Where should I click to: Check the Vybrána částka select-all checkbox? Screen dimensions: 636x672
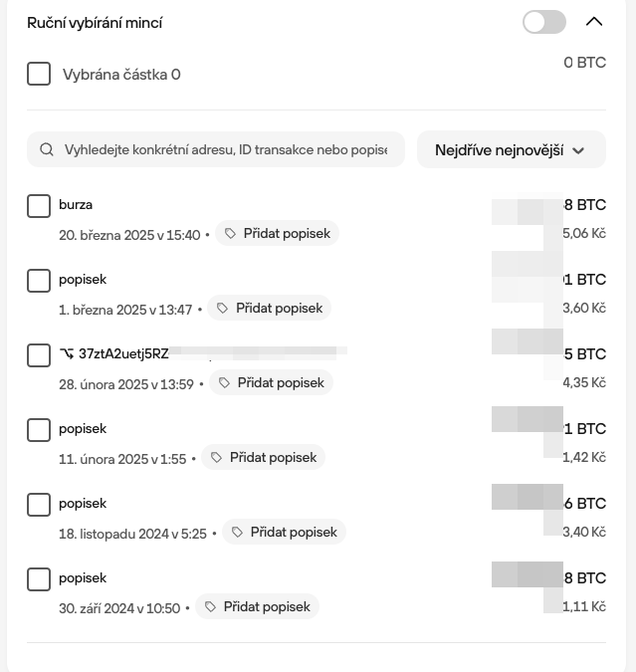pos(39,74)
